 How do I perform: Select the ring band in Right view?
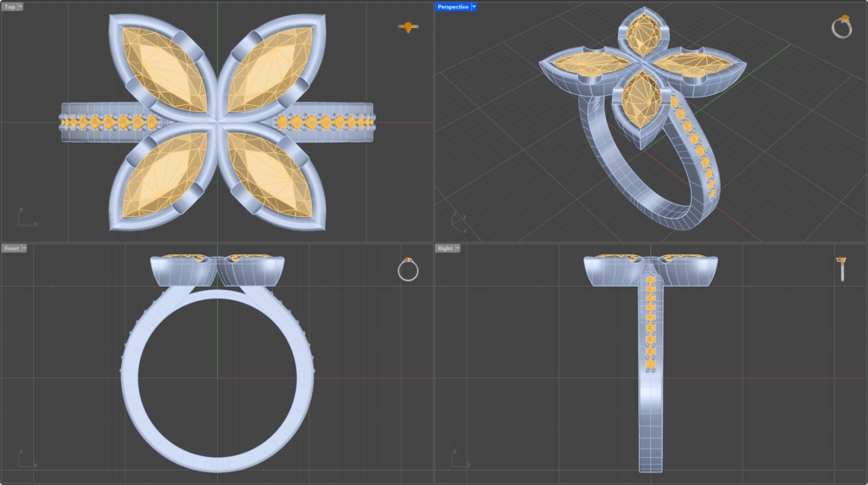pyautogui.click(x=650, y=424)
